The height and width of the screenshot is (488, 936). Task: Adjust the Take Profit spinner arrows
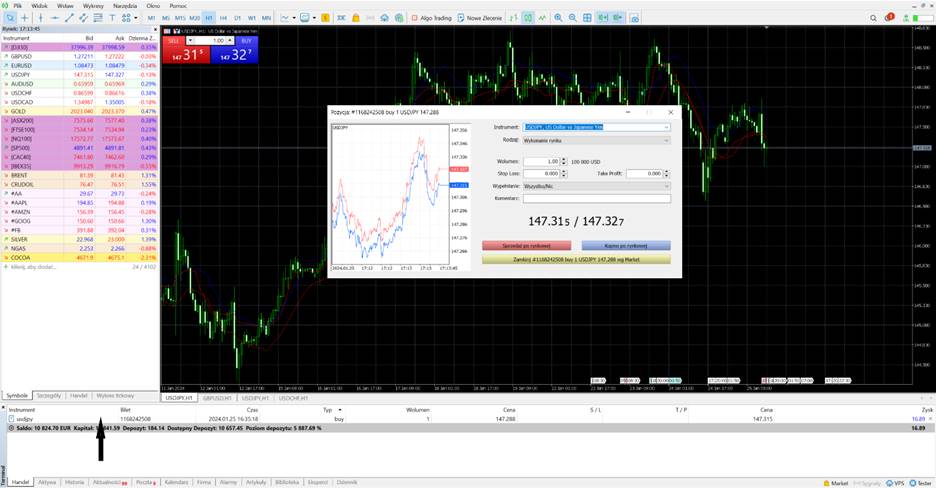tap(667, 174)
